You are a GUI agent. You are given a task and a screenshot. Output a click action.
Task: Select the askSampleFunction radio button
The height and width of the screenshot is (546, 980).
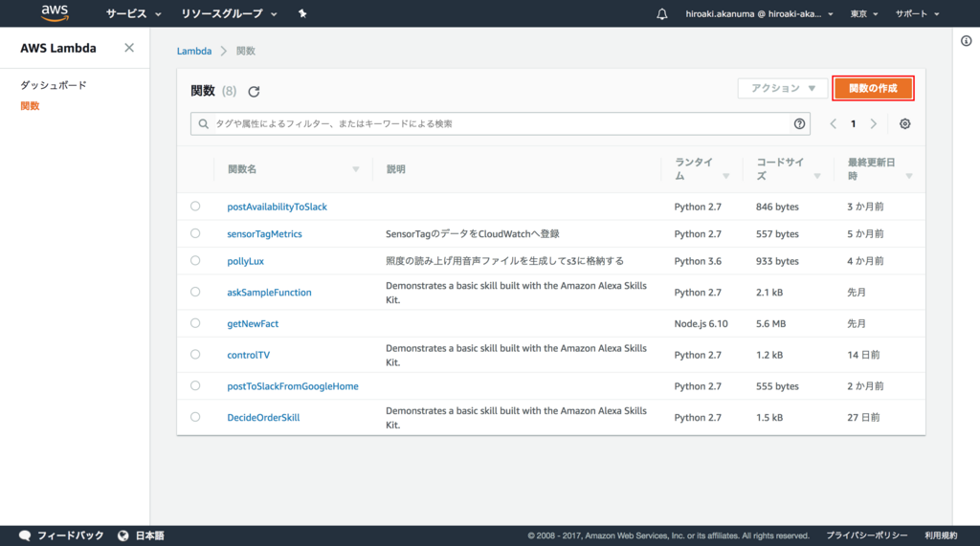click(195, 292)
